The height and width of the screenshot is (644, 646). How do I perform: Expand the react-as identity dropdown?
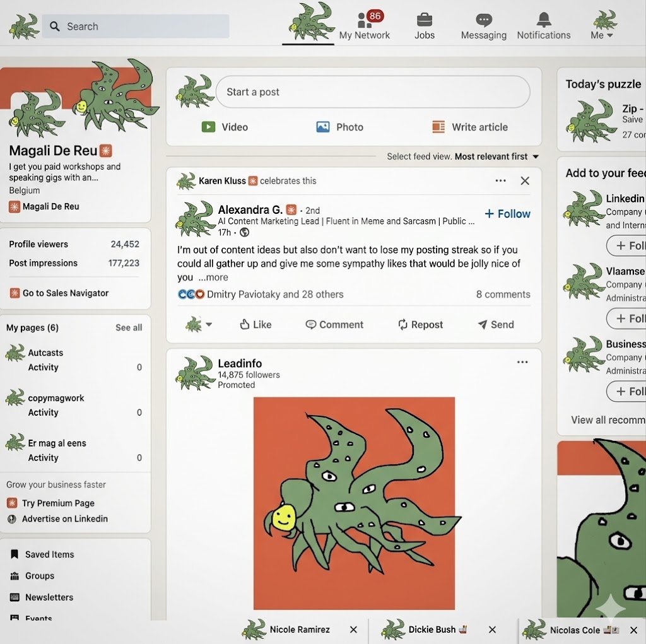(199, 325)
